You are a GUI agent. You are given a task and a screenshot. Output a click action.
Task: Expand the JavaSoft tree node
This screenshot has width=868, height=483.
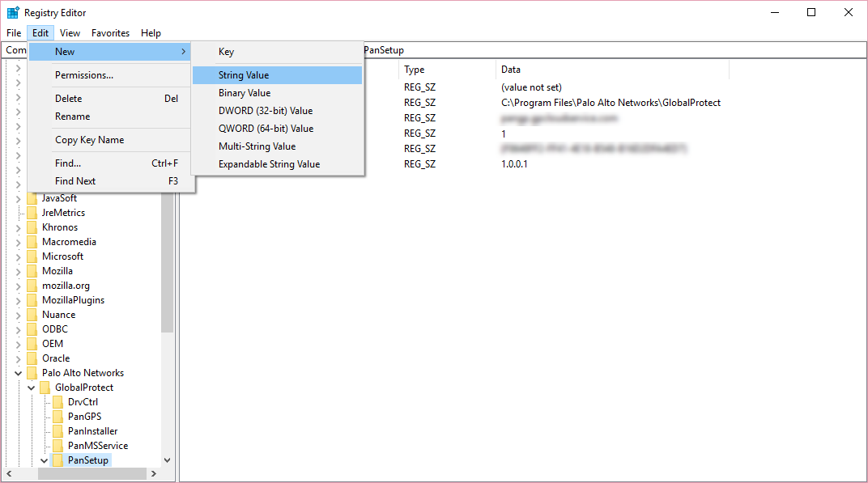[x=19, y=199]
